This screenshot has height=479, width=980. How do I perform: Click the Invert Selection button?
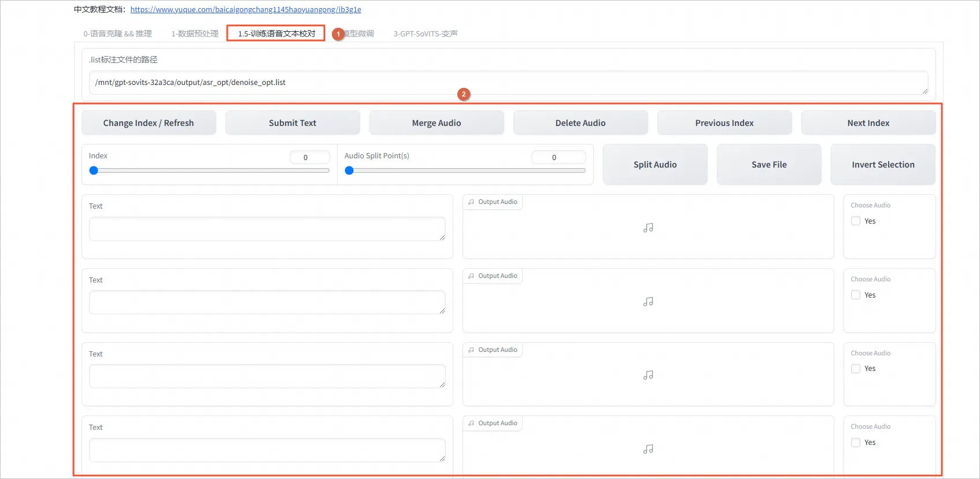[883, 164]
